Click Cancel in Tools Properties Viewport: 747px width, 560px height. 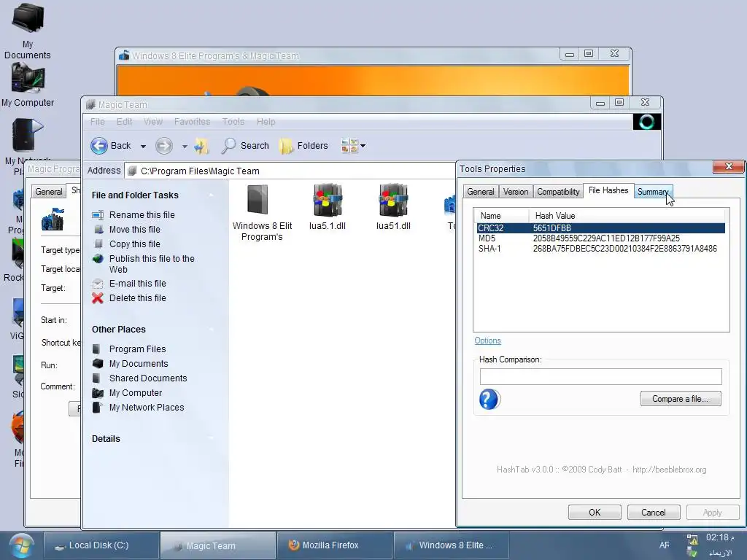(653, 513)
